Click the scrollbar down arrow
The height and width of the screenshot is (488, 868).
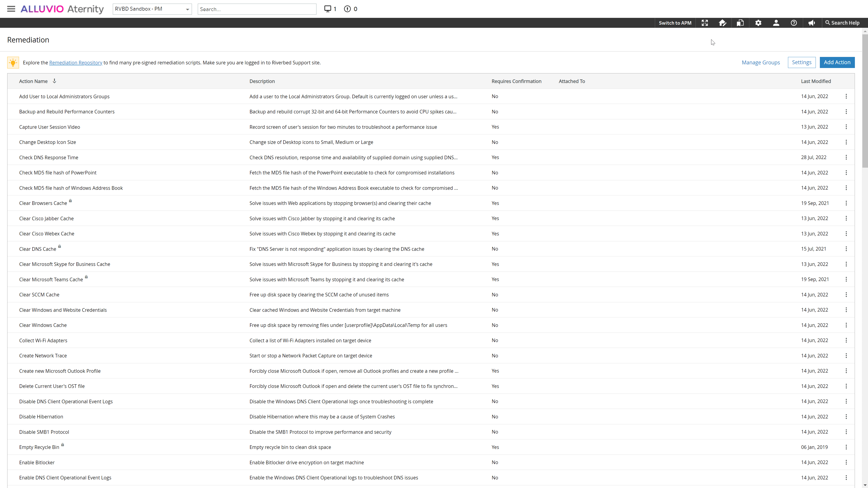click(865, 485)
